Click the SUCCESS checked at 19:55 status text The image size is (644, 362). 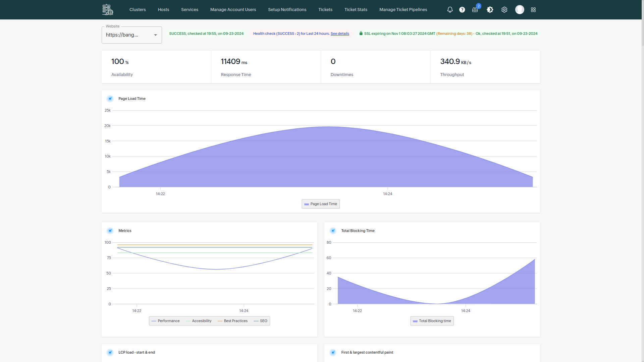pos(206,34)
